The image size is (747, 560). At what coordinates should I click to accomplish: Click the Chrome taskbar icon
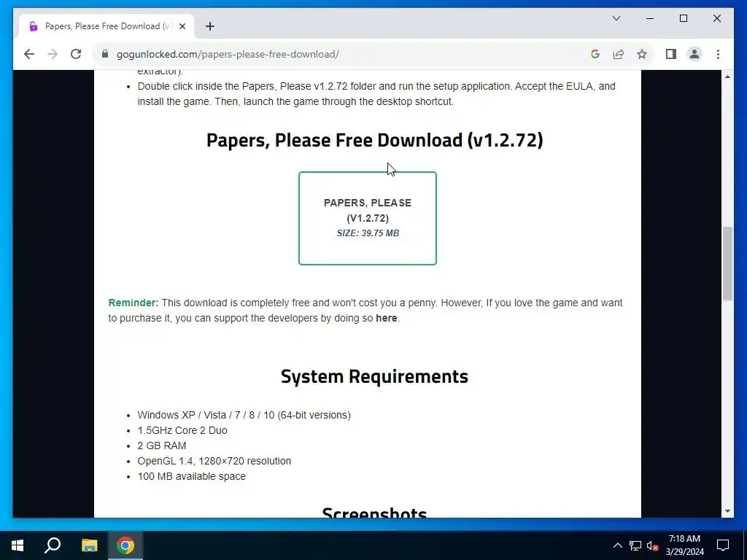[125, 545]
